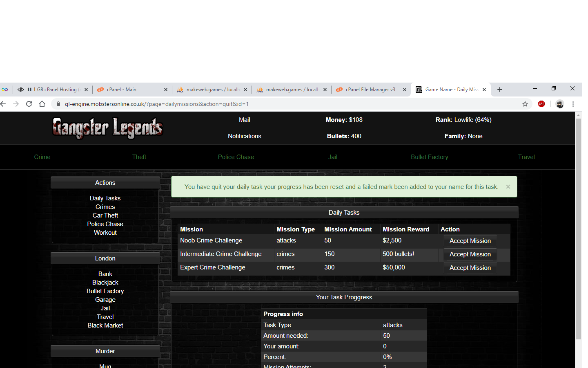Accept the Noob Crime Challenge mission
Viewport: 588px width, 368px height.
point(470,241)
